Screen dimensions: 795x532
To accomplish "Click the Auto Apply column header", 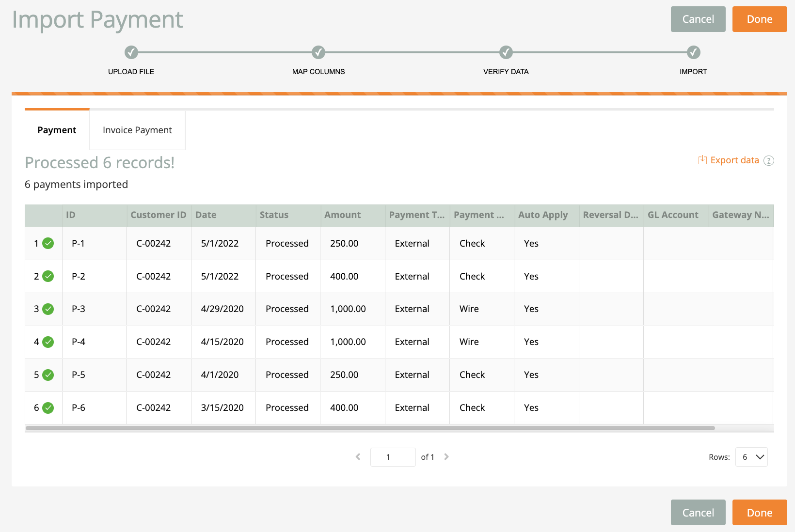I will 546,216.
